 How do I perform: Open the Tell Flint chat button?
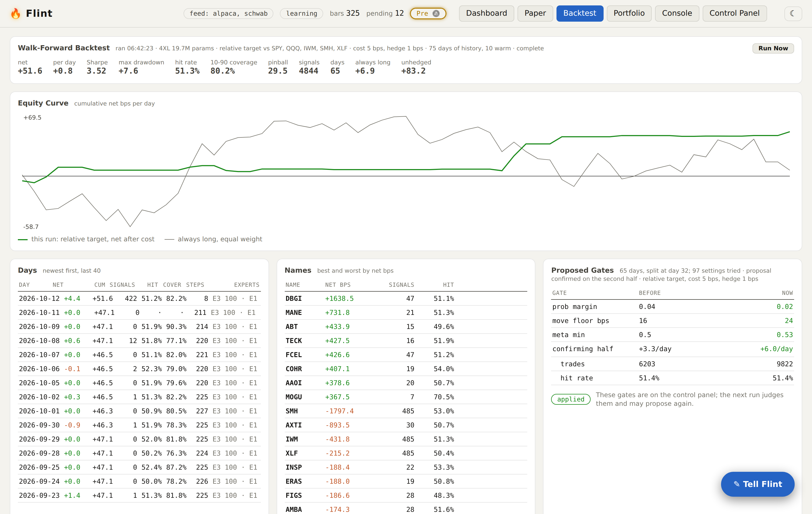pyautogui.click(x=757, y=484)
